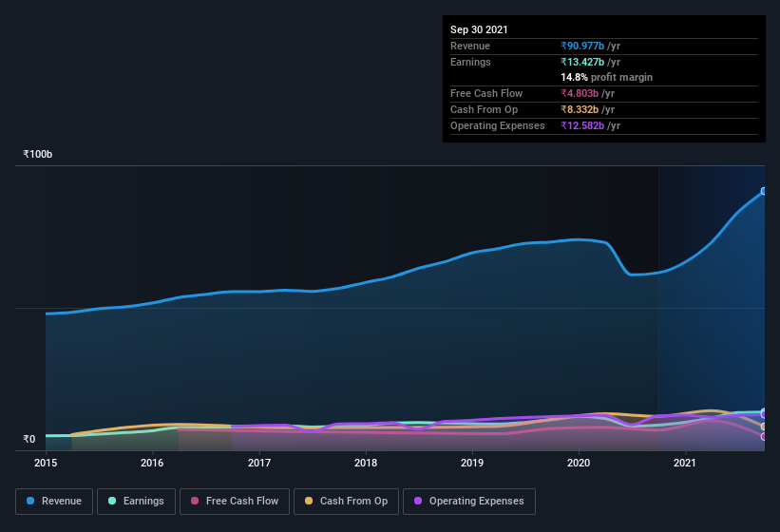Click the ₹8.332b cash from op value

click(x=580, y=109)
